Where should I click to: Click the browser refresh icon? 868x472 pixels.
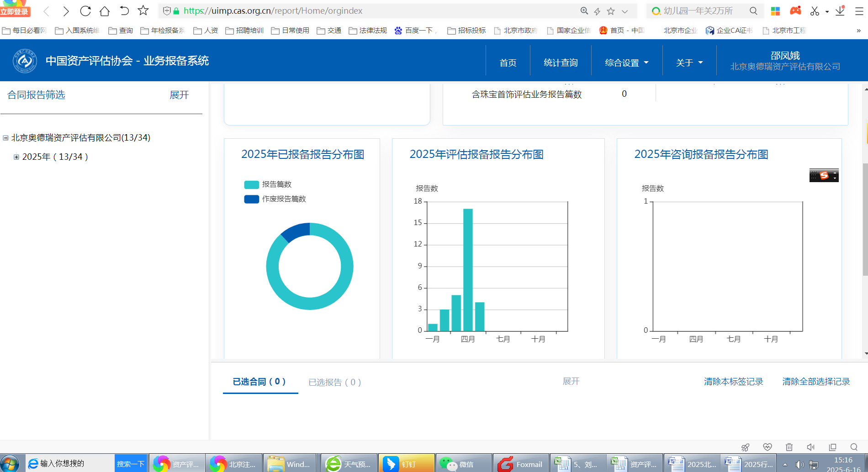(85, 11)
